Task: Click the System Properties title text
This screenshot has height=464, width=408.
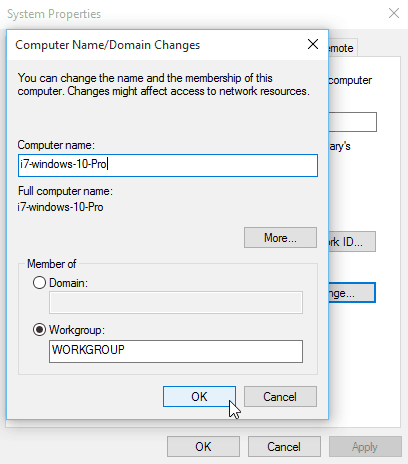Action: coord(54,14)
